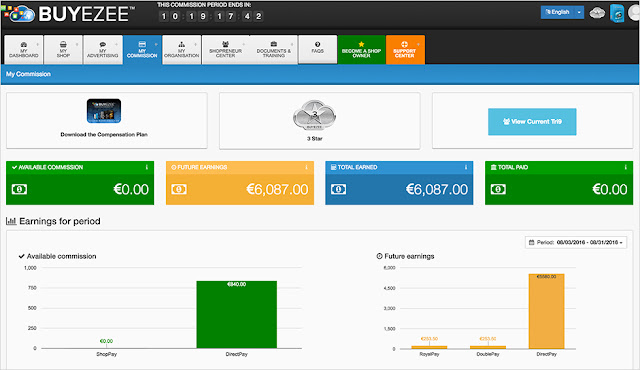Open Shopreneur Center menu
Viewport: 640px width, 370px height.
[226, 49]
